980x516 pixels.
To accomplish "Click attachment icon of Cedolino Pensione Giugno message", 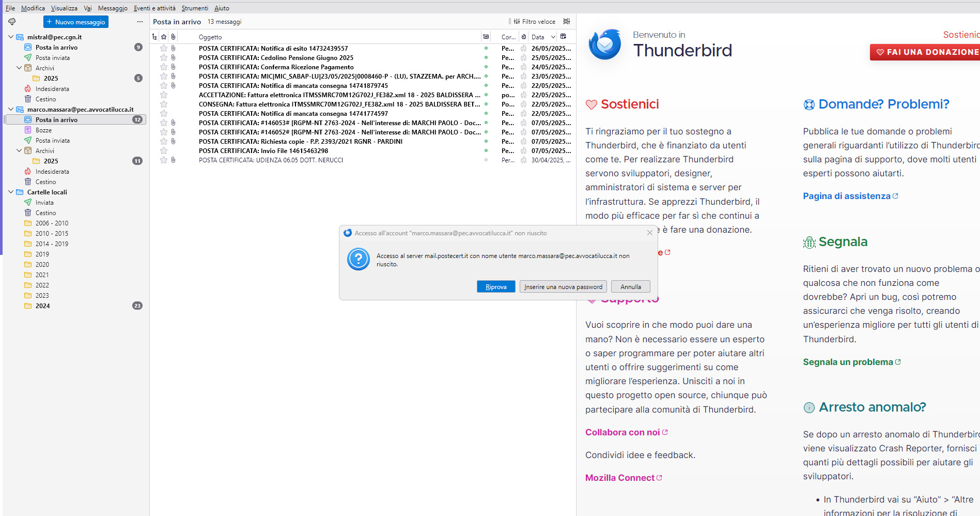I will coord(173,58).
